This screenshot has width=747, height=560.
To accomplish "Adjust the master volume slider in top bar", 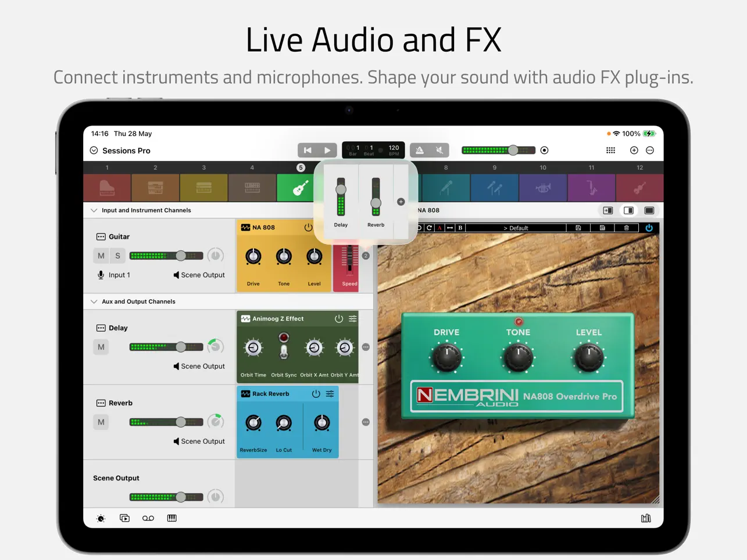I will [x=499, y=150].
